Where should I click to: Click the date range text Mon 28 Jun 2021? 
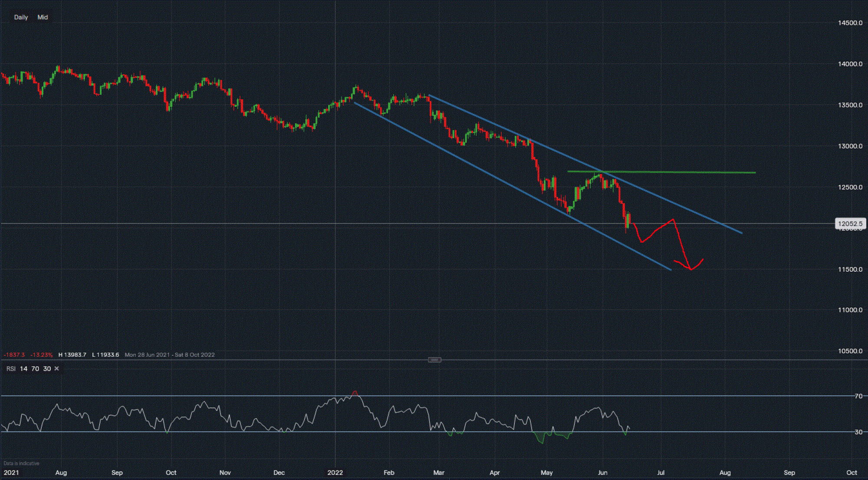147,355
